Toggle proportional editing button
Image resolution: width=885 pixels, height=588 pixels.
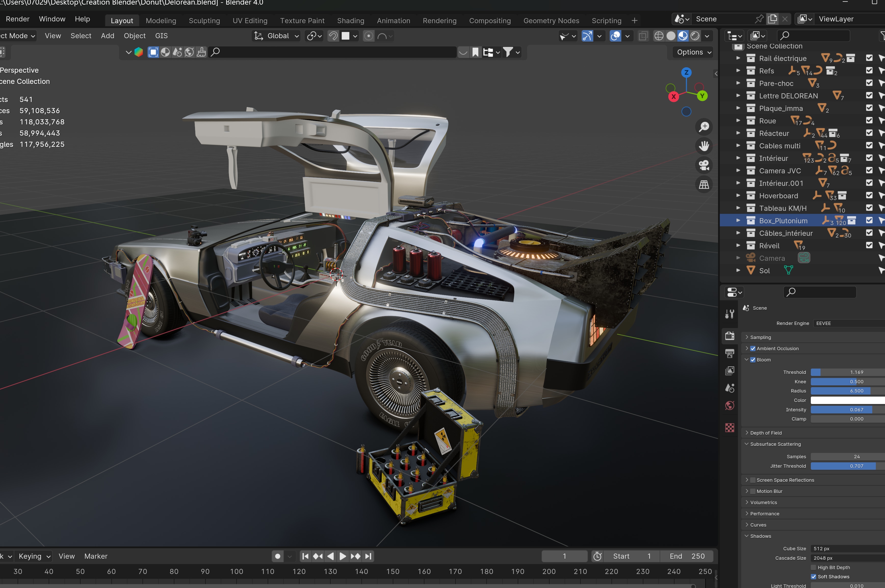pos(369,36)
